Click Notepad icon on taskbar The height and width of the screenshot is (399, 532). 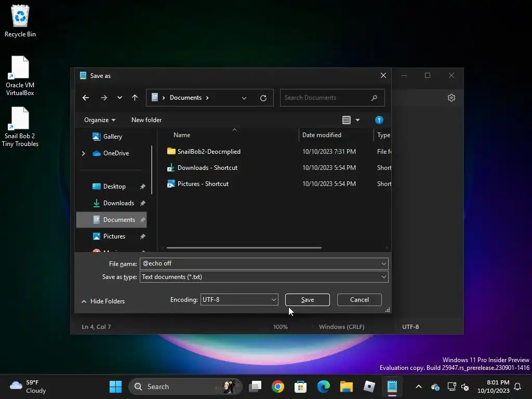(x=392, y=387)
